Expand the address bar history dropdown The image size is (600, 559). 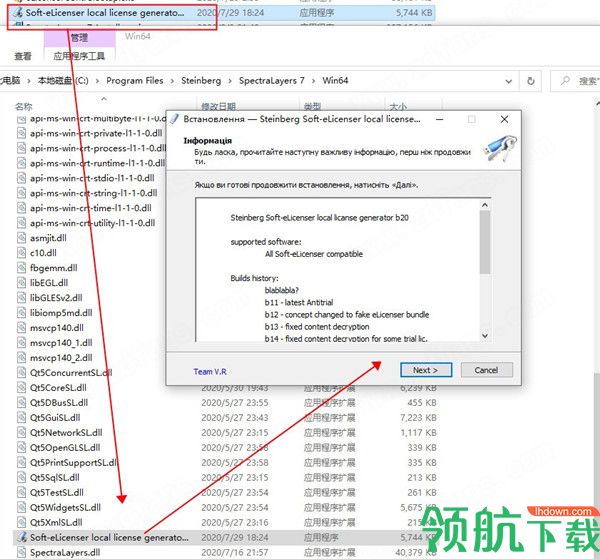click(509, 81)
